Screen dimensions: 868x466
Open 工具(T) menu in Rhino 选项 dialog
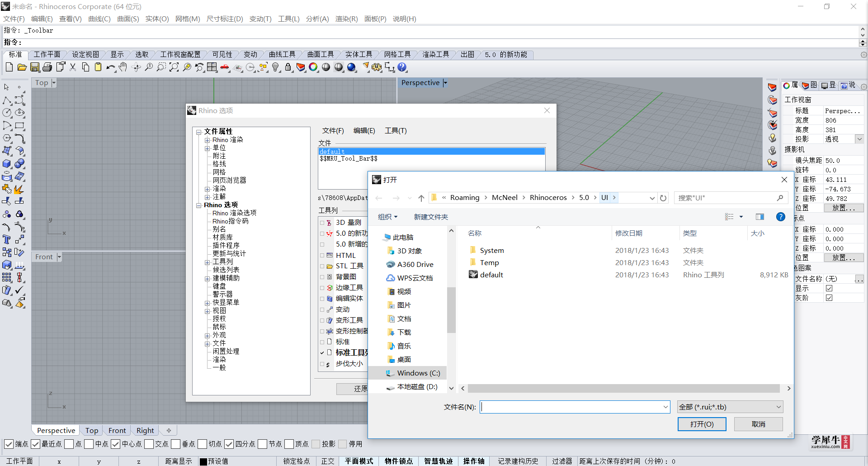coord(396,131)
